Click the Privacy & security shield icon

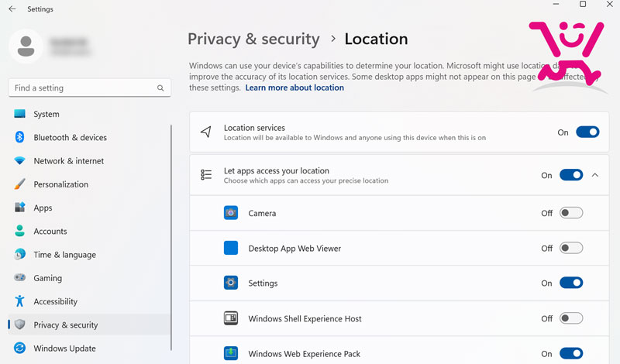[x=20, y=325]
